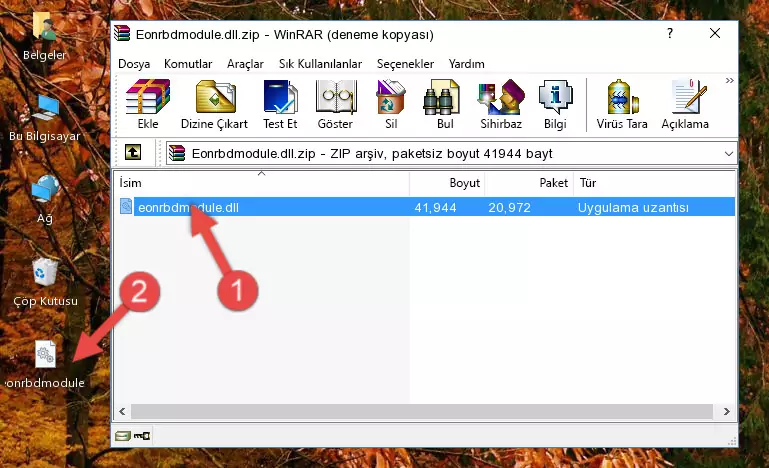Open the Seçenekler menu
Screen dimensions: 769x468
pos(405,64)
